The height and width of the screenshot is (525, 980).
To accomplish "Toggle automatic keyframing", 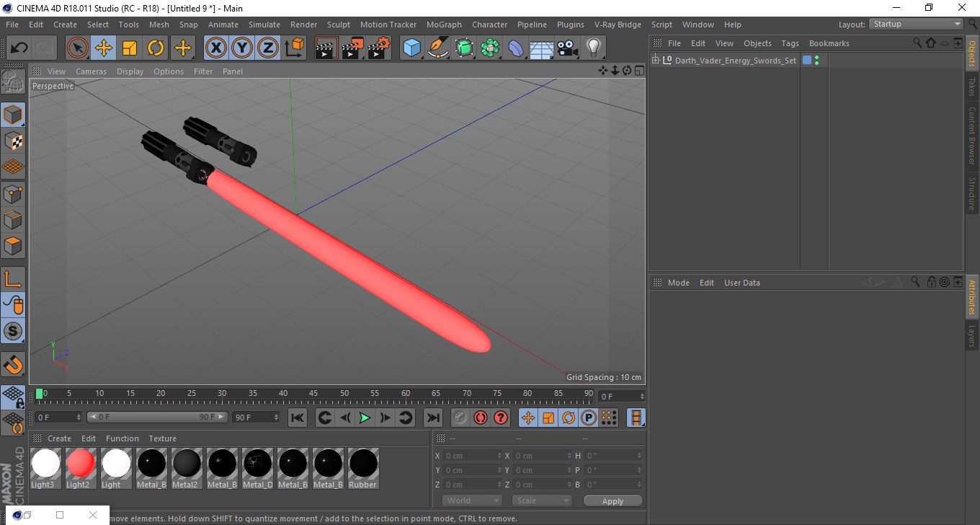I will [x=481, y=418].
